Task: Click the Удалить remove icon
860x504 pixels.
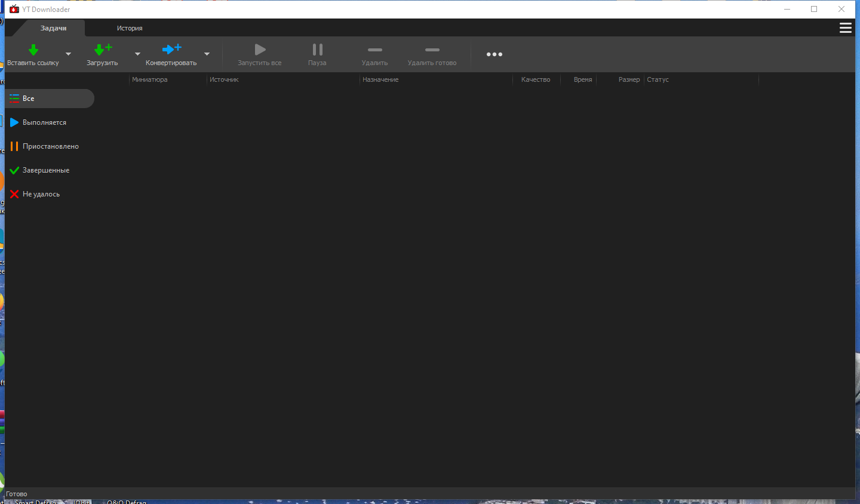Action: pyautogui.click(x=375, y=50)
